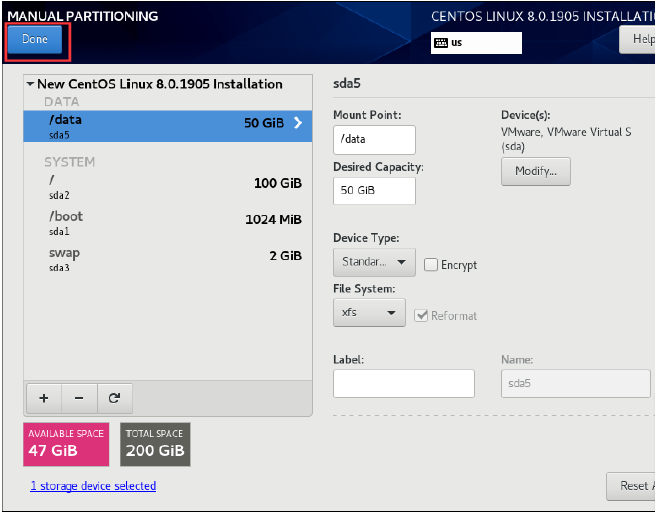The image size is (655, 512).
Task: Click the Help button
Action: tap(637, 39)
